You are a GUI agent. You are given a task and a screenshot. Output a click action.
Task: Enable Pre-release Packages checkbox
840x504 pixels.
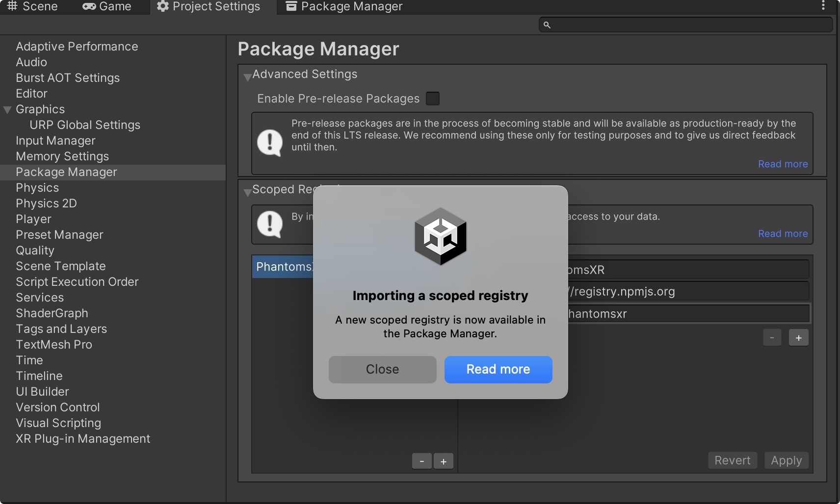pos(433,99)
